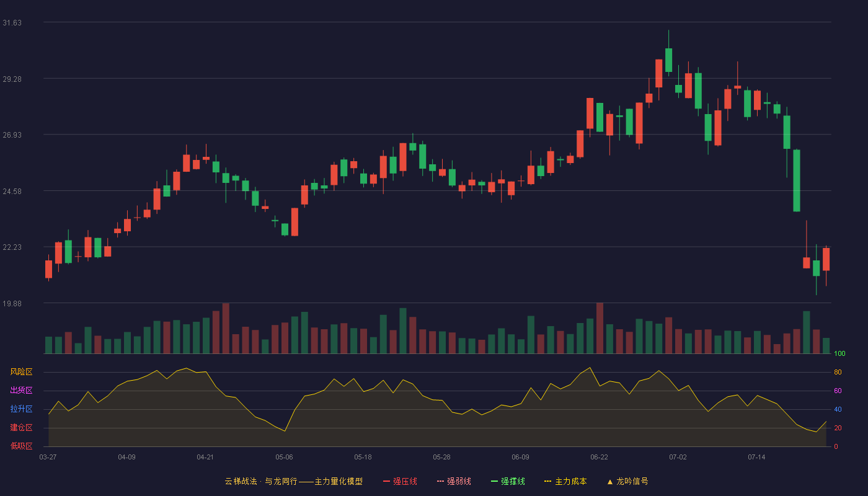This screenshot has height=496, width=868.
Task: Click the tallest red volume bar near 06-22
Action: click(600, 328)
